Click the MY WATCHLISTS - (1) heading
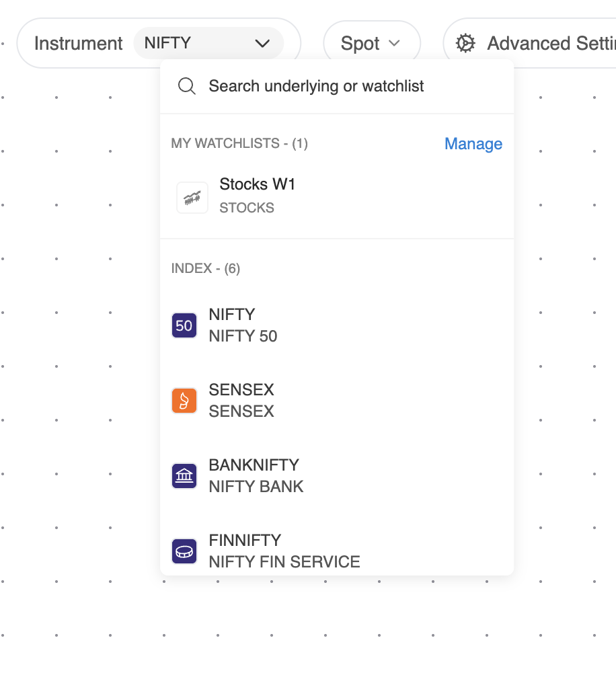 239,143
